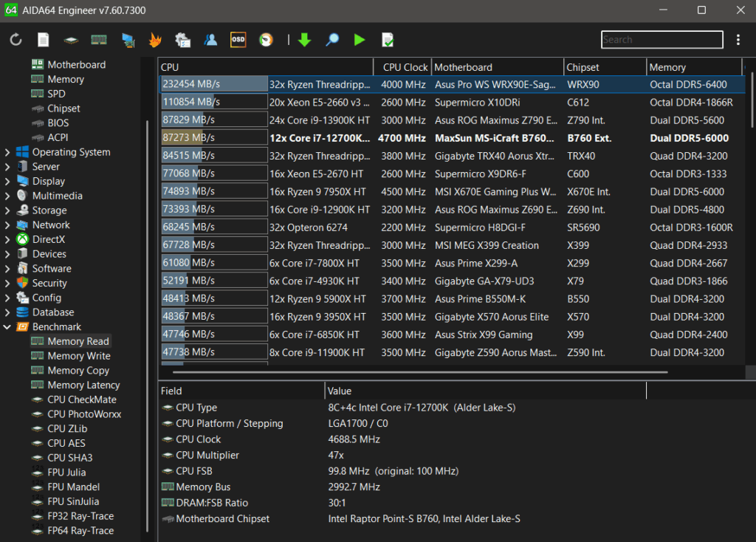Open the Report page icon
Screen dimensions: 756x542
pos(44,40)
